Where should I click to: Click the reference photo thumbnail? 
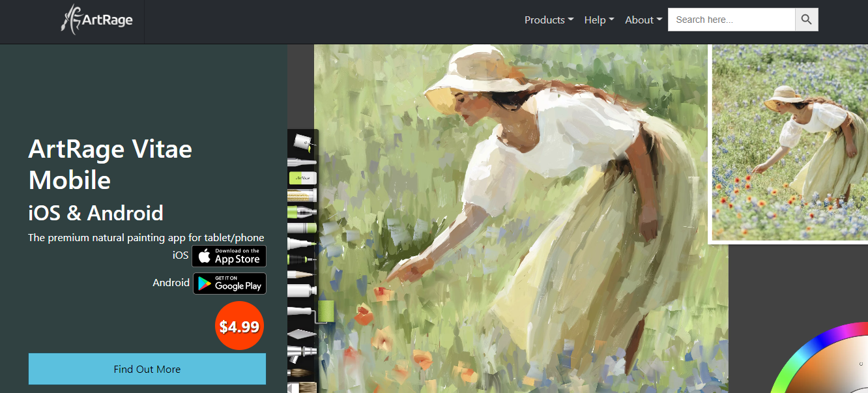point(790,143)
